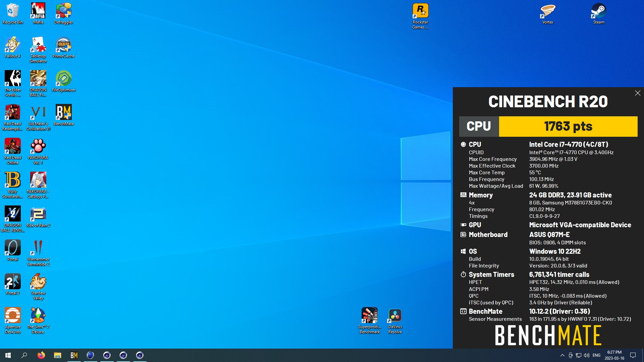
Task: Open the Warhammer Vermintide 2 icon
Action: [x=38, y=253]
